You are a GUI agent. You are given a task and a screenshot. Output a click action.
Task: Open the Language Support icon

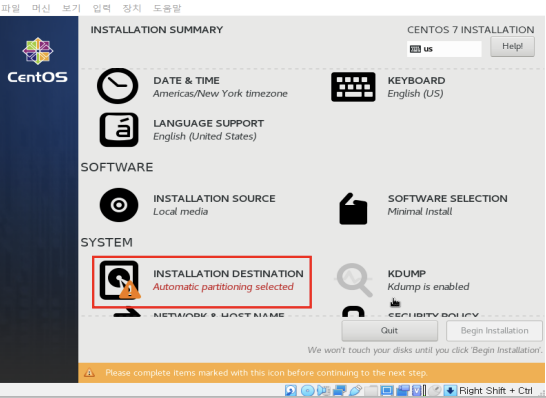click(x=119, y=130)
